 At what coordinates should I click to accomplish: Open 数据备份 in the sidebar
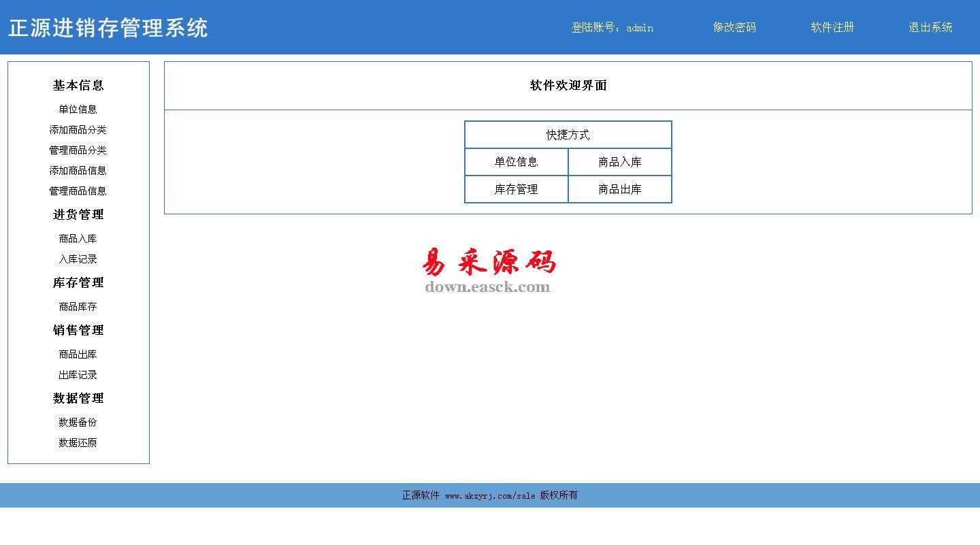click(x=78, y=423)
